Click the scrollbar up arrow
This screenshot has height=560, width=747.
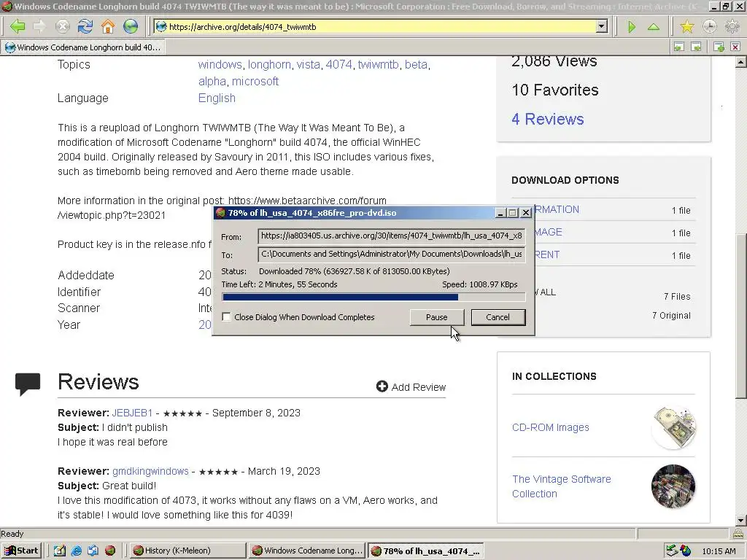point(741,61)
